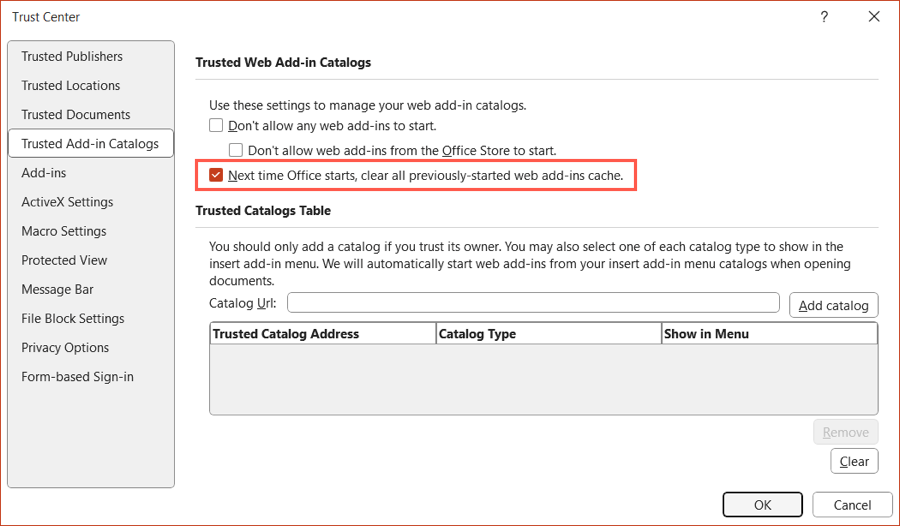Open the Add-ins section
Screen dimensions: 900x526
tap(44, 173)
